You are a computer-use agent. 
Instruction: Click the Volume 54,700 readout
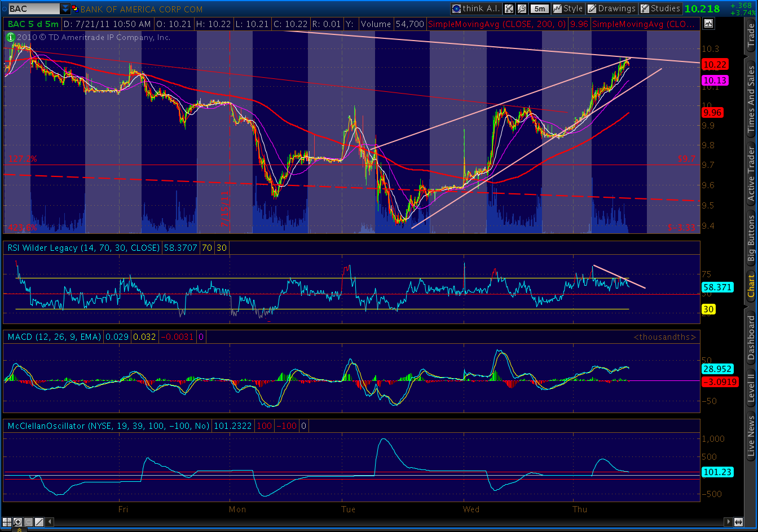tap(393, 24)
